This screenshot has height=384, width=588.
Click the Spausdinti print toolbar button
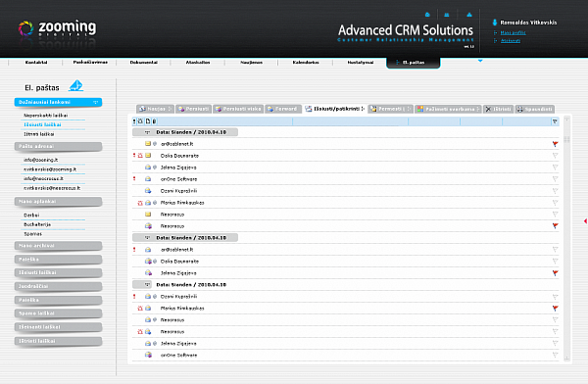tap(535, 109)
